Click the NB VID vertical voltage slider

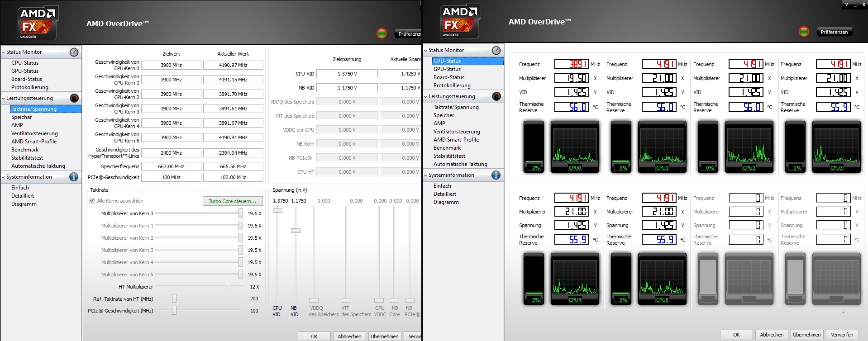(x=296, y=231)
